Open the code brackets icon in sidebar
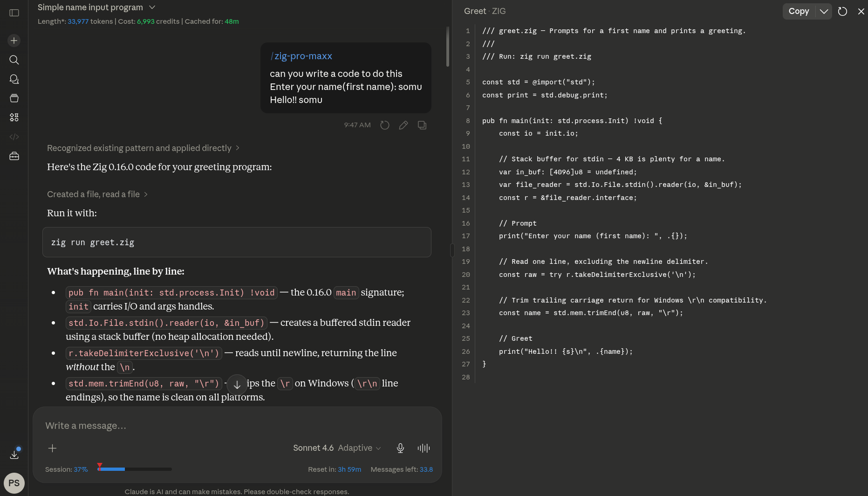Image resolution: width=868 pixels, height=496 pixels. tap(14, 137)
